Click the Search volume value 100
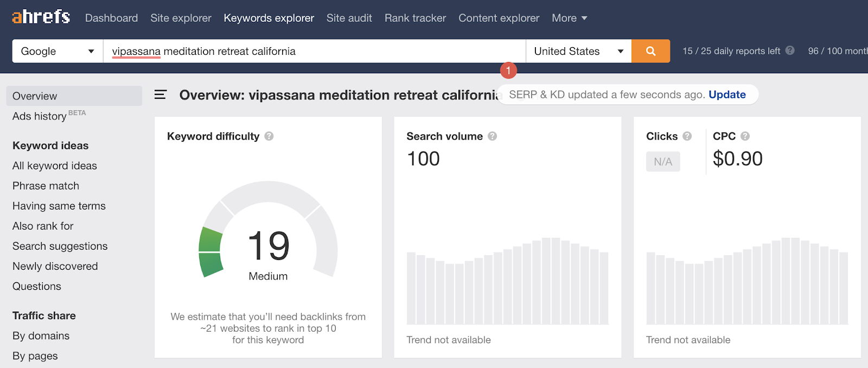This screenshot has width=868, height=368. pyautogui.click(x=423, y=158)
